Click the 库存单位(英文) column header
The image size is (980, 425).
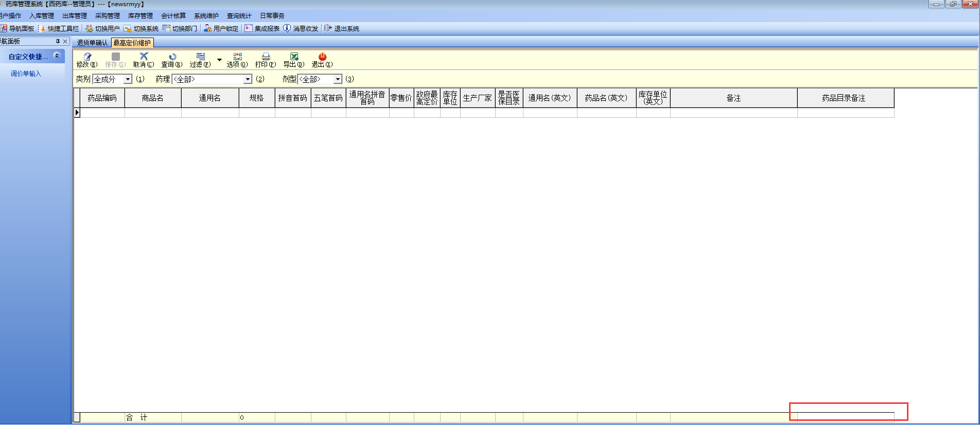[x=653, y=98]
